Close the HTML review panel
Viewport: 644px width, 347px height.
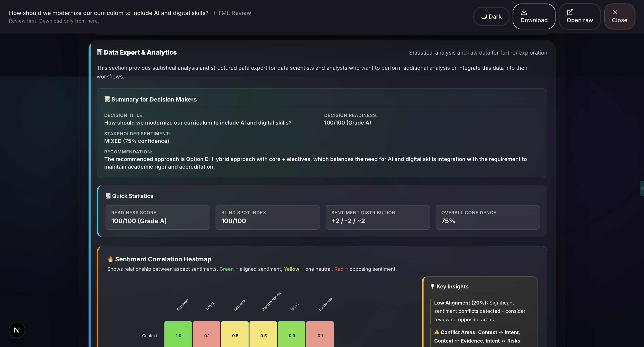[619, 17]
